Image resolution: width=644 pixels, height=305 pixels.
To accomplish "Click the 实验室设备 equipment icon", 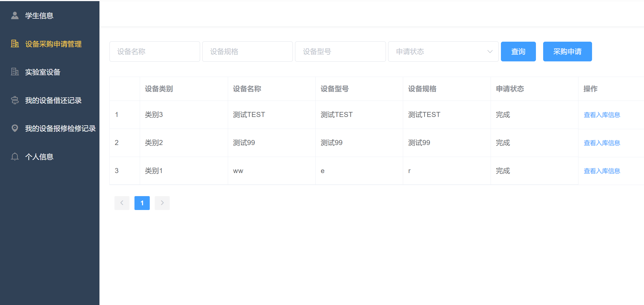I will (15, 72).
